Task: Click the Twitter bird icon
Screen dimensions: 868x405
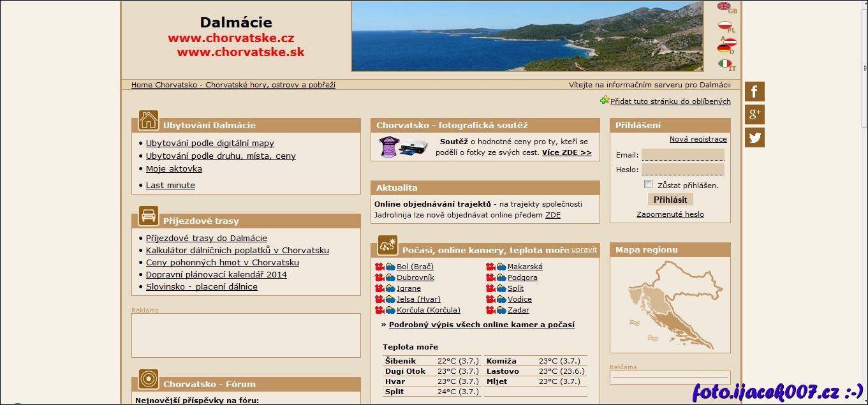Action: coord(754,138)
